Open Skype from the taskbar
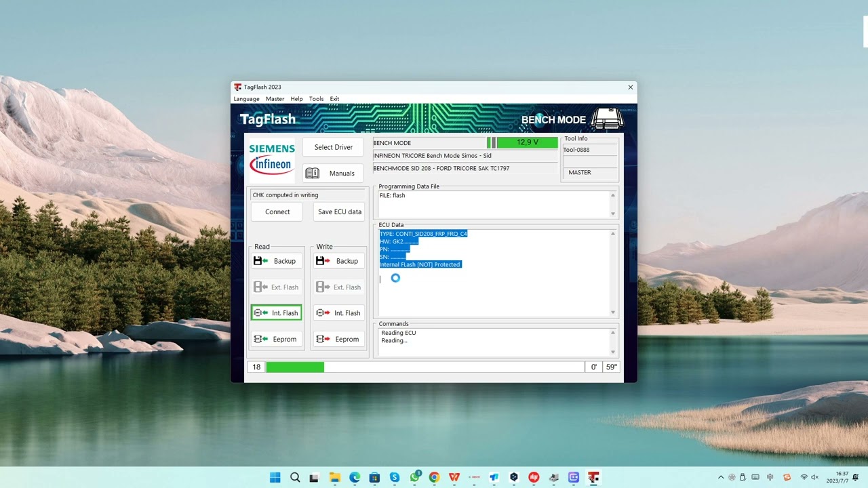This screenshot has width=868, height=488. click(394, 477)
